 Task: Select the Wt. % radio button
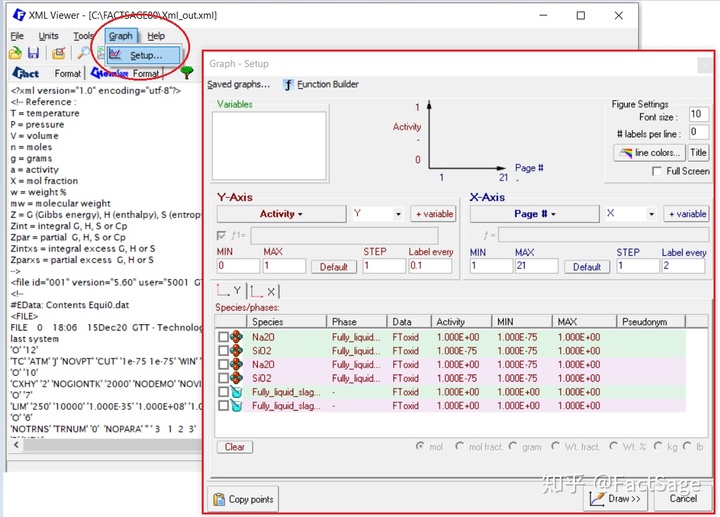[613, 446]
